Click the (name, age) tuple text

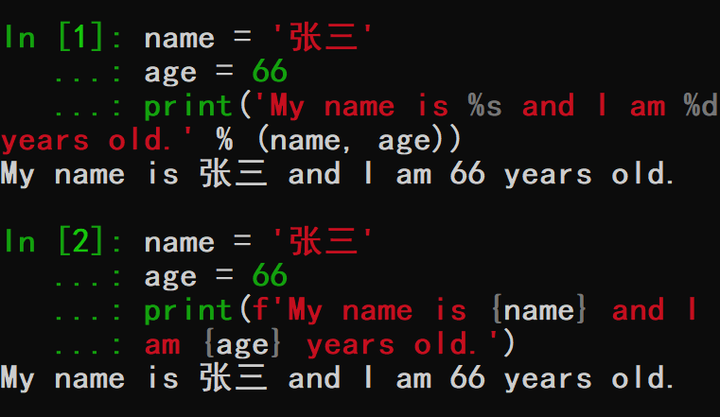359,140
